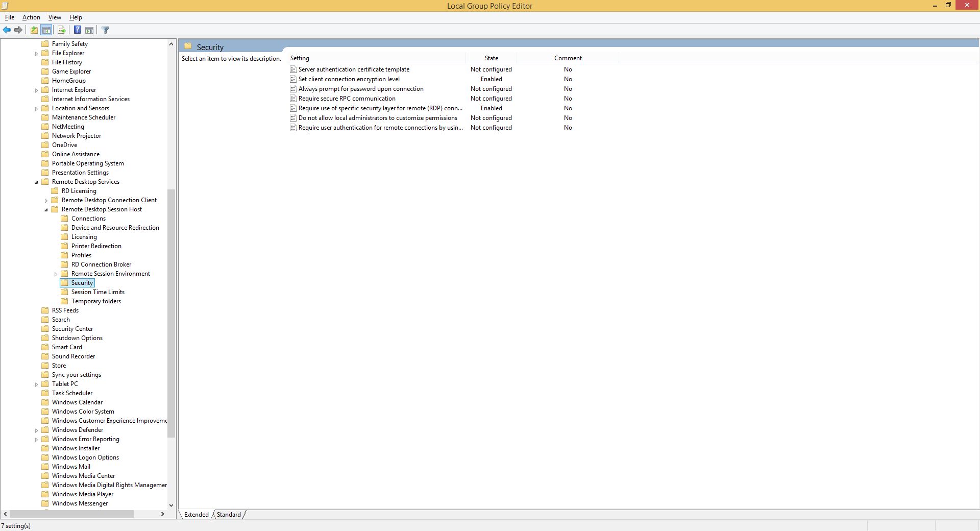Screen dimensions: 980x531
Task: Switch to the Standard tab
Action: tap(229, 515)
